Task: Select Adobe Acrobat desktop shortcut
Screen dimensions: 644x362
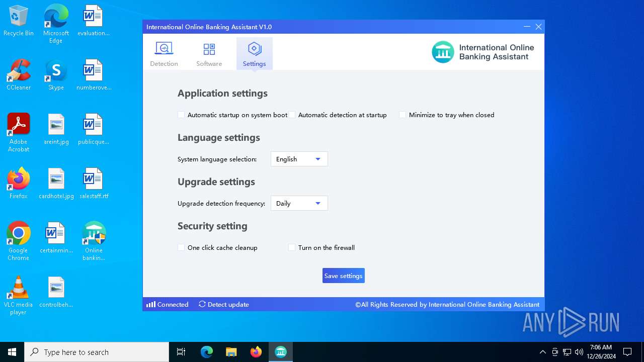Action: 19,132
